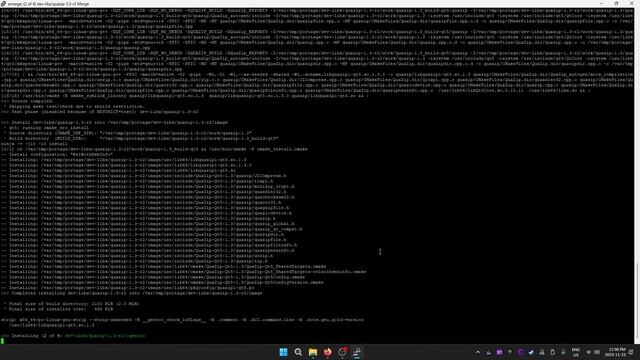Viewport: 640px width, 360px height.
Task: Click the 'strip: x86_64-pc-linux-gnu-strip' line
Action: (x=182, y=320)
